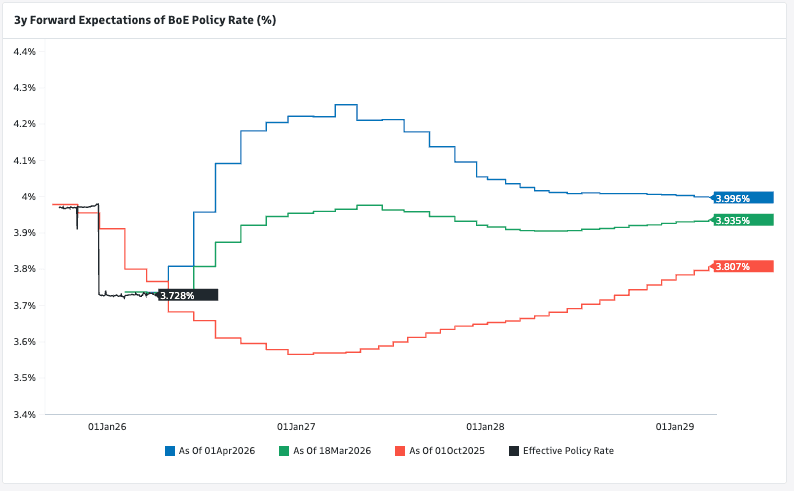Select the green 3.935% end label
This screenshot has height=491, width=794.
click(x=744, y=220)
